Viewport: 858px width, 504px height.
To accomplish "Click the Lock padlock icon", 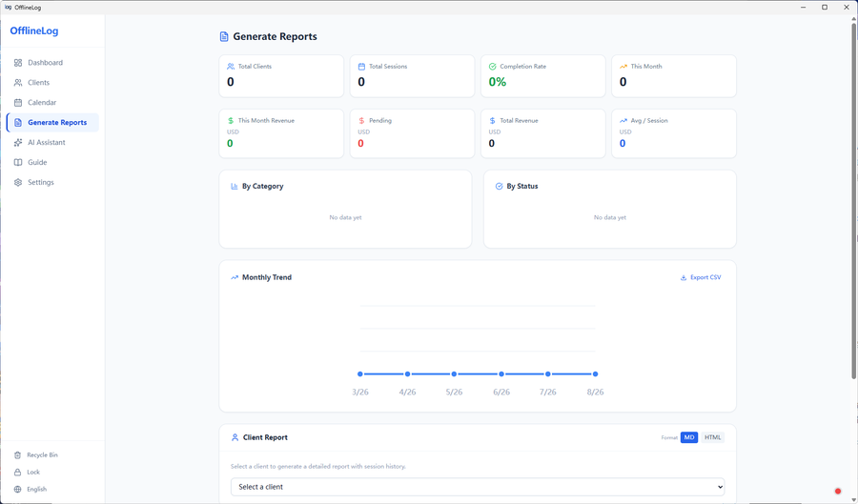I will pos(17,473).
